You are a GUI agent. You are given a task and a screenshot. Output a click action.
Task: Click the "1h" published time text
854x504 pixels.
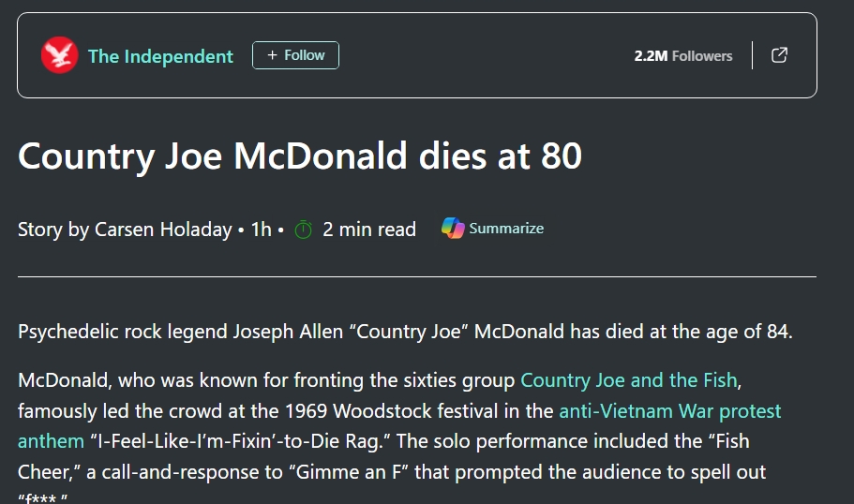[x=261, y=230]
